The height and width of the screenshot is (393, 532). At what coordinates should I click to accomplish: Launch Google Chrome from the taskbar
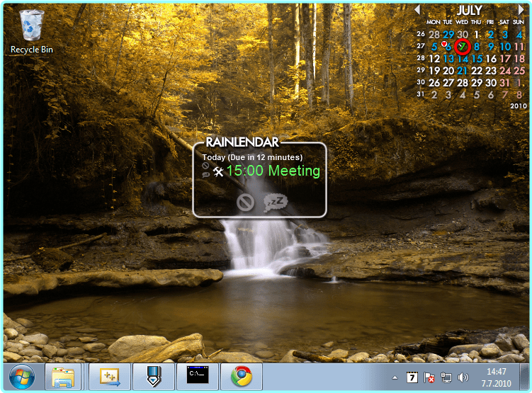(241, 377)
